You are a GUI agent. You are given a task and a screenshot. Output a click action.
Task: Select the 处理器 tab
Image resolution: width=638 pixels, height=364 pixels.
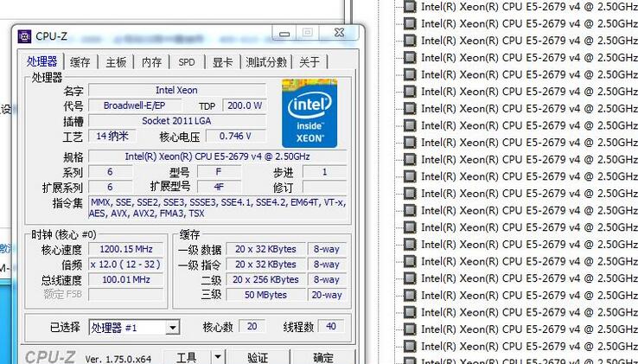[41, 61]
